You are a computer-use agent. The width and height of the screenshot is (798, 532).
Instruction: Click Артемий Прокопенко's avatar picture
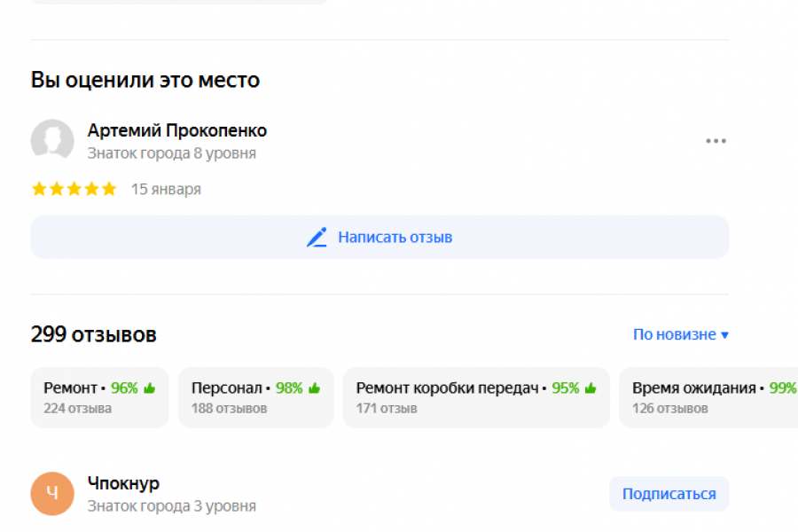(52, 140)
